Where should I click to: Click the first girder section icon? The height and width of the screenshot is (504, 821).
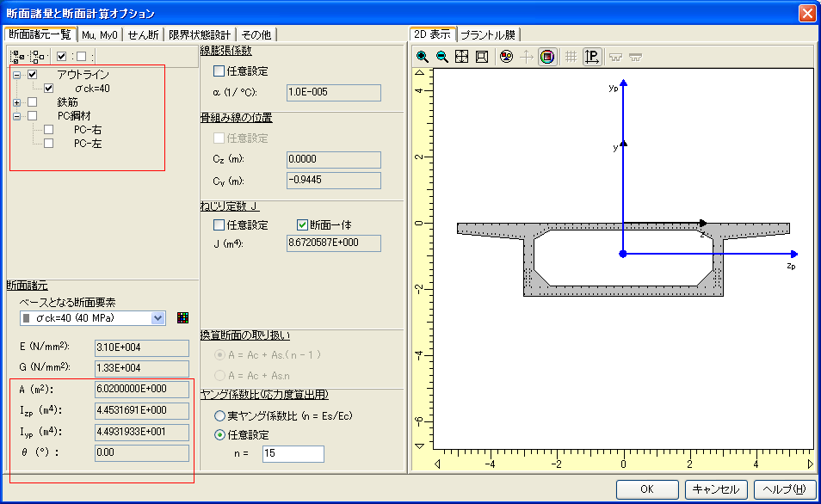616,57
